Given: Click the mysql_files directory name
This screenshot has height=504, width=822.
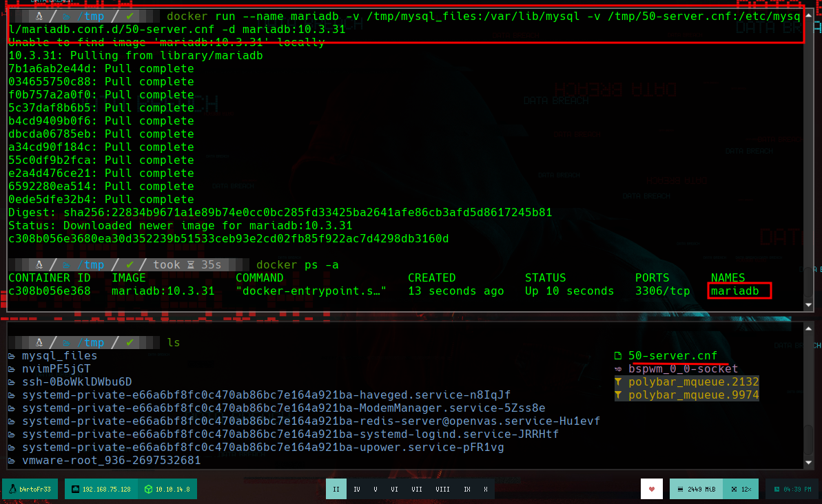Looking at the screenshot, I should pyautogui.click(x=59, y=356).
